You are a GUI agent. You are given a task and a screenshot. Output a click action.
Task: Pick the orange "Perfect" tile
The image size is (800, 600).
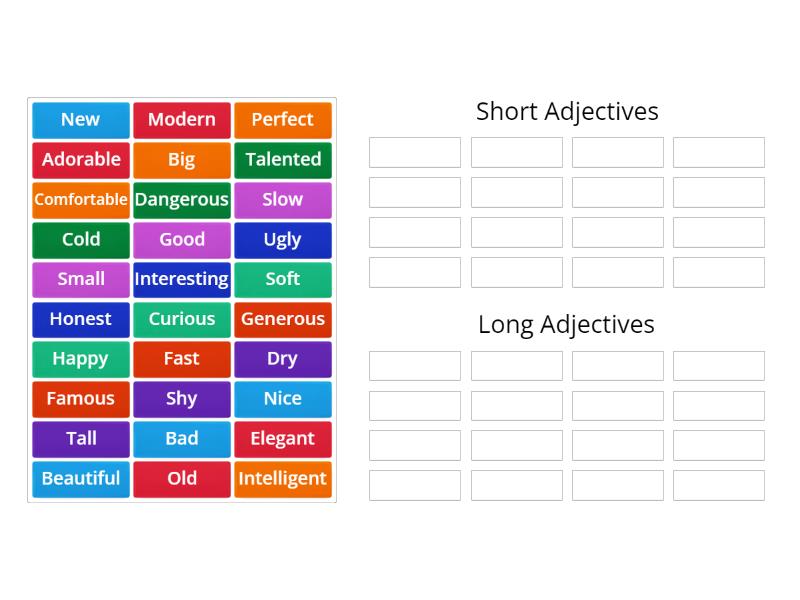[x=283, y=120]
